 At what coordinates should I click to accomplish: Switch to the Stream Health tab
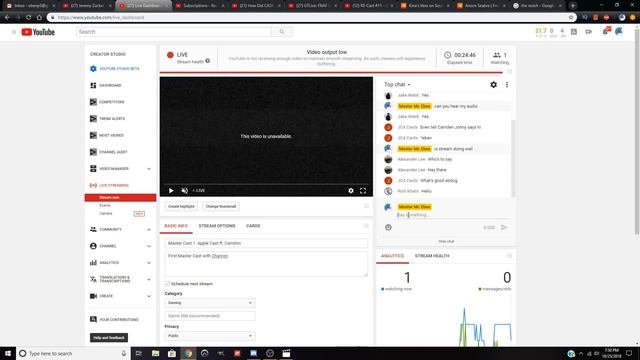432,256
